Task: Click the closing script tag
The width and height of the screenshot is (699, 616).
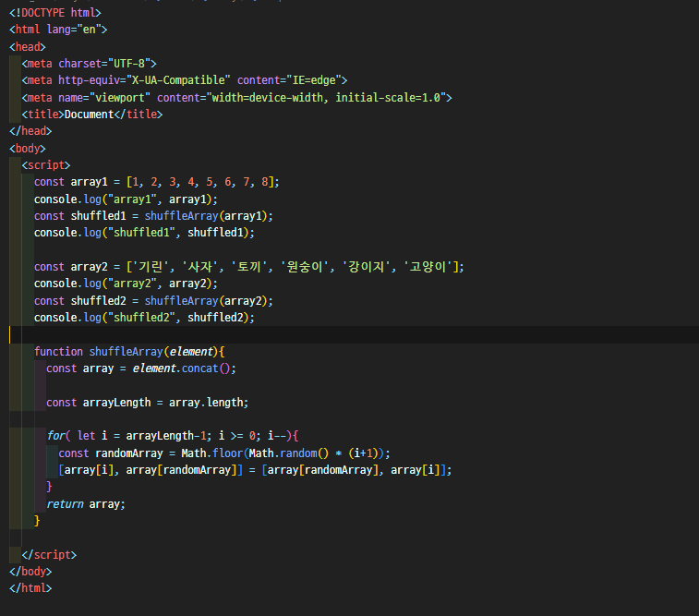Action: 50,555
